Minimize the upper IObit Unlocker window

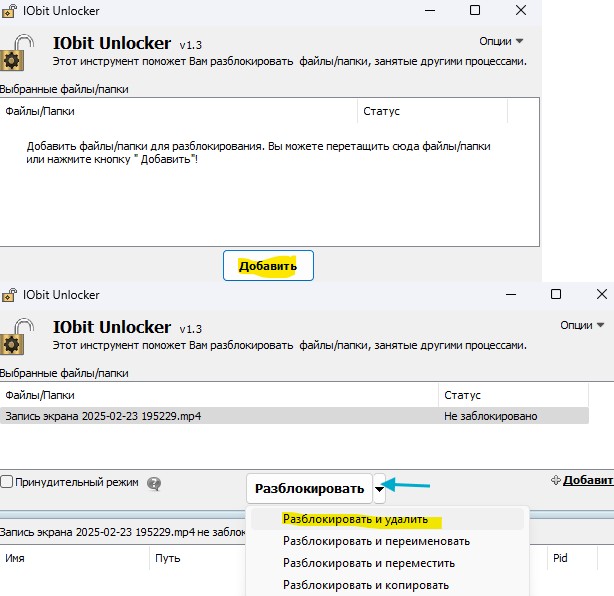[x=430, y=10]
